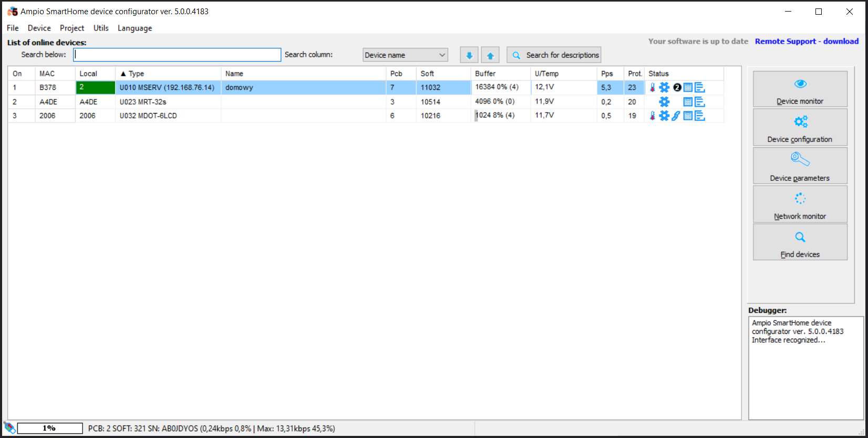Focus the Search below text field
Screen dimensions: 868x438
177,55
